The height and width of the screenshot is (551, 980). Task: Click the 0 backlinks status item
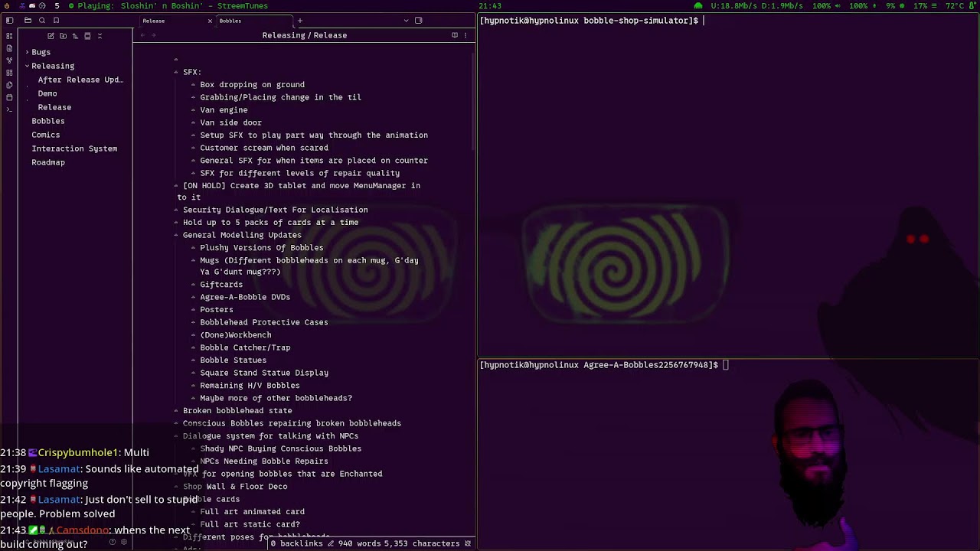tap(297, 543)
